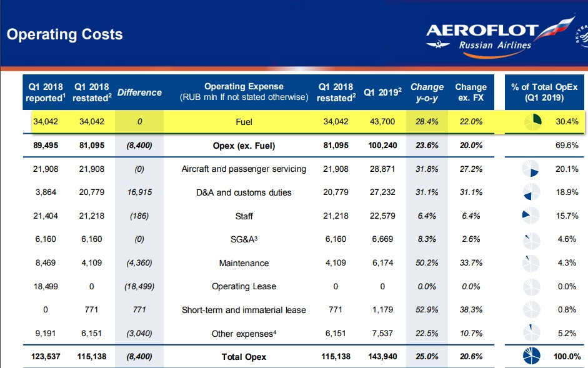Click the Maintenance row pie chart icon
The image size is (588, 368).
[531, 263]
